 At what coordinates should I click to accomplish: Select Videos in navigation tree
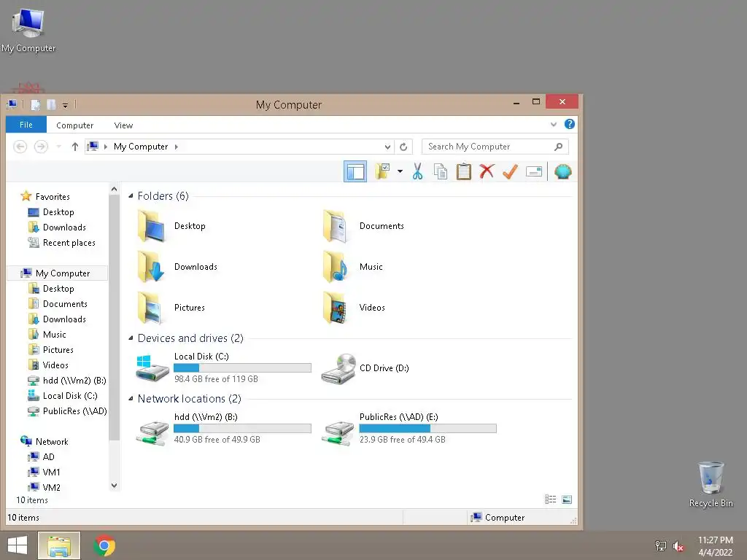click(55, 365)
